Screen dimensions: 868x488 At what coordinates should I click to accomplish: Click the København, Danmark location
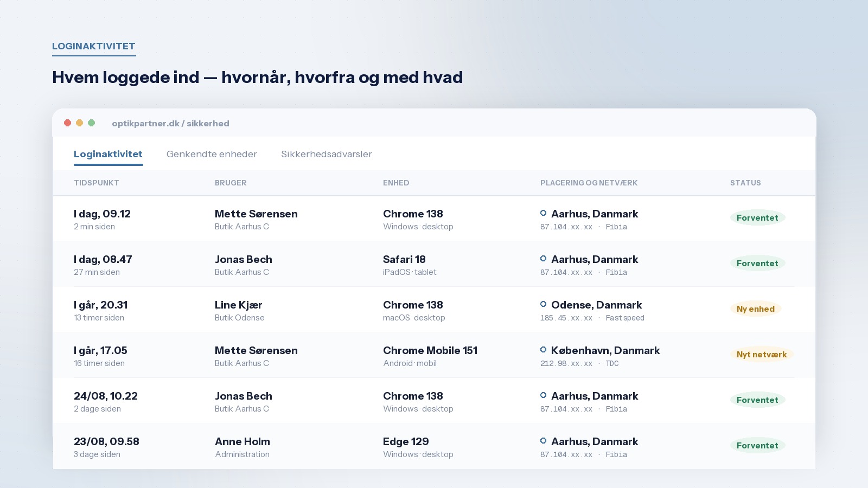(605, 350)
